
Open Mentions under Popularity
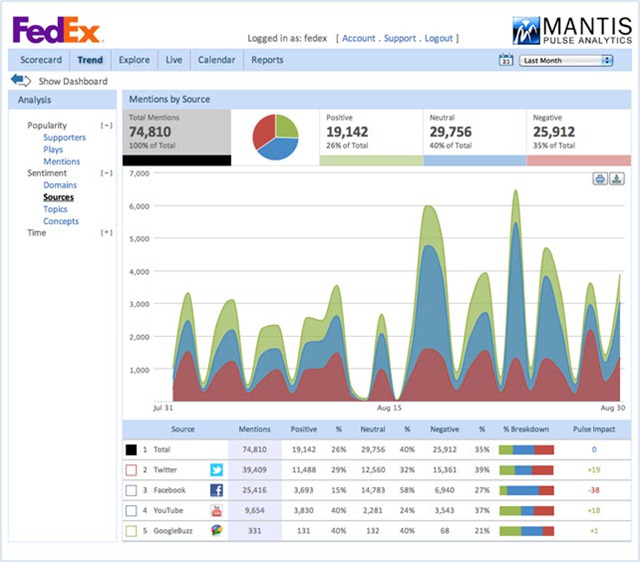pyautogui.click(x=62, y=161)
